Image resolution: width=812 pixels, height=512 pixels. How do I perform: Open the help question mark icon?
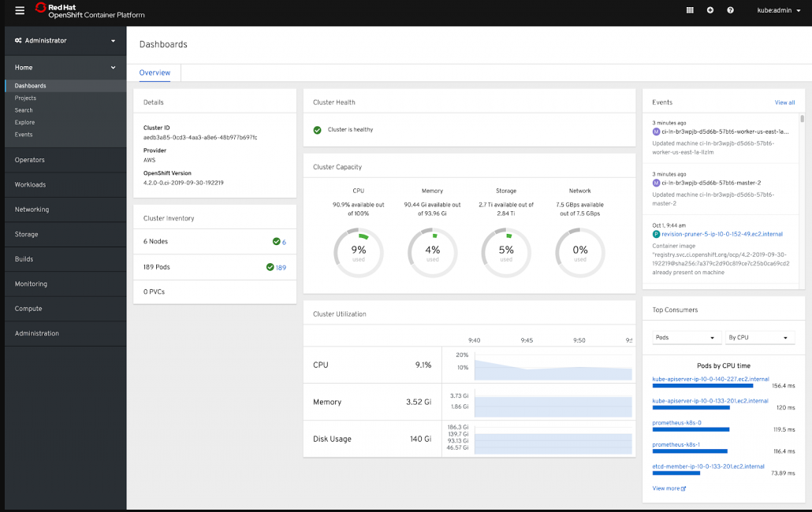(731, 10)
